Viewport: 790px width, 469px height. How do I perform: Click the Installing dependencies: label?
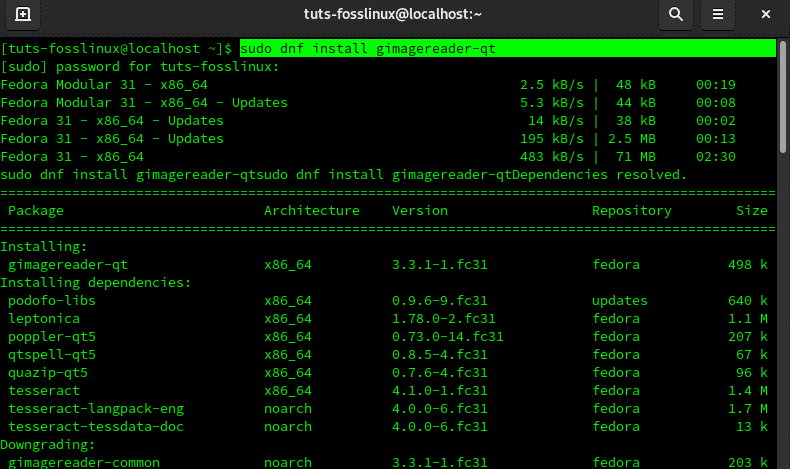point(96,283)
